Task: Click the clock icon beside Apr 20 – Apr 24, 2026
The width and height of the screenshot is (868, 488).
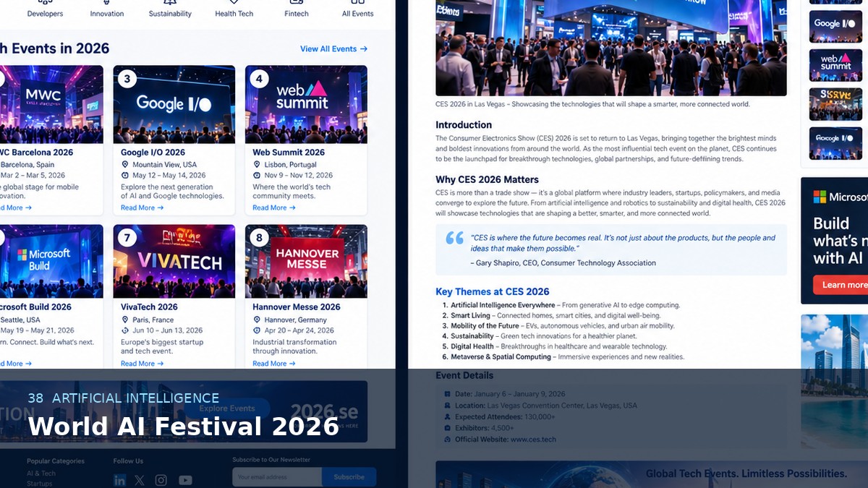Action: 257,330
